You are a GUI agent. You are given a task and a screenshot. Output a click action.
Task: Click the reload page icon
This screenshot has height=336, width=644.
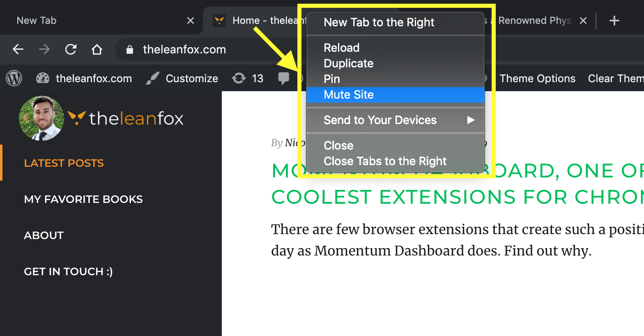point(71,50)
